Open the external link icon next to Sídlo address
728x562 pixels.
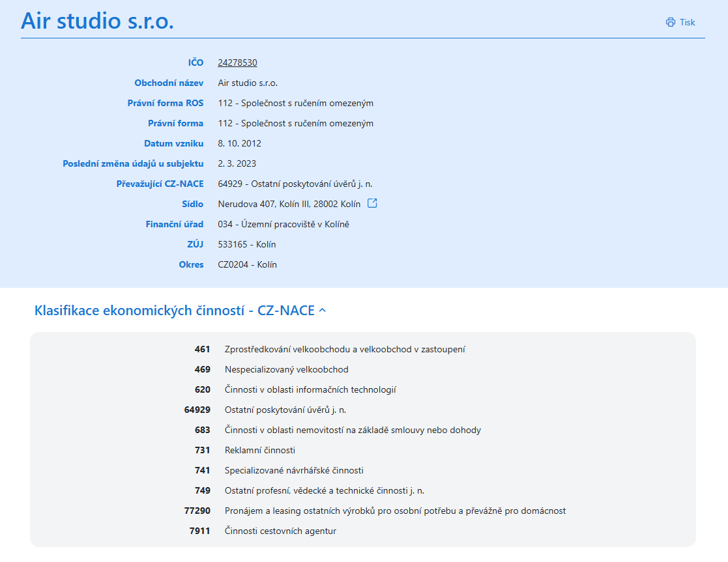[x=372, y=203]
